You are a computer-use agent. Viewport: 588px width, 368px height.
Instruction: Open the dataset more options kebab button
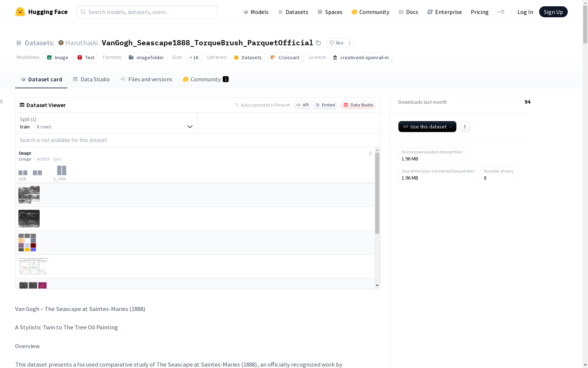pyautogui.click(x=465, y=127)
